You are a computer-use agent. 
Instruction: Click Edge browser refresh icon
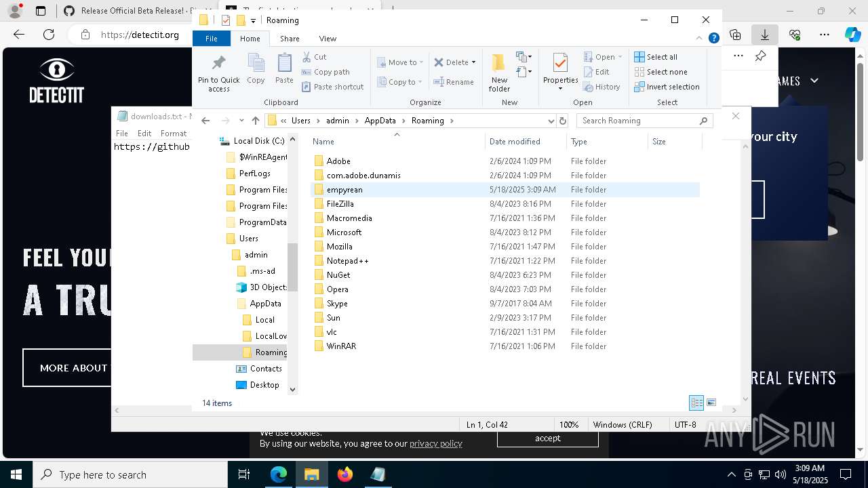click(x=49, y=35)
